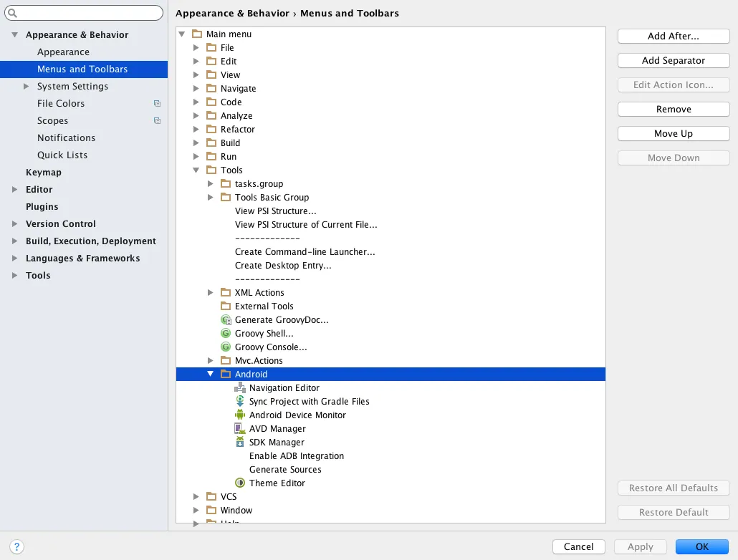Click the tasks.group folder icon
This screenshot has height=560, width=738.
(x=226, y=183)
